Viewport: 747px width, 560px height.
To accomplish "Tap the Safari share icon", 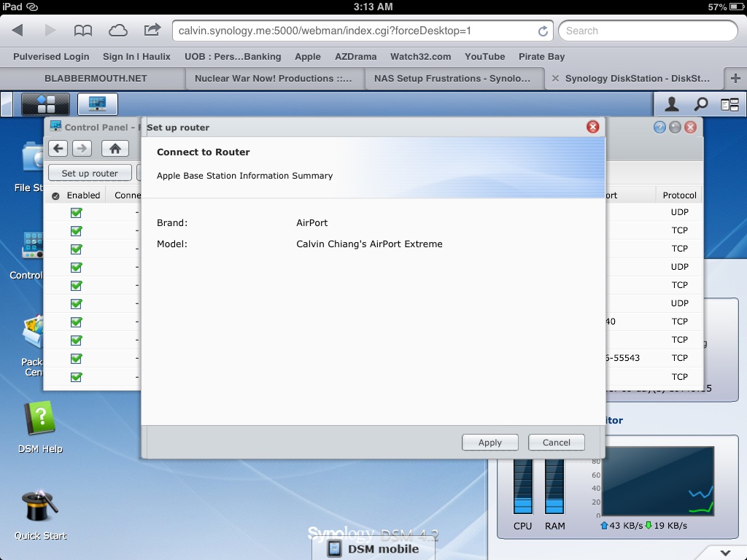I will 152,30.
